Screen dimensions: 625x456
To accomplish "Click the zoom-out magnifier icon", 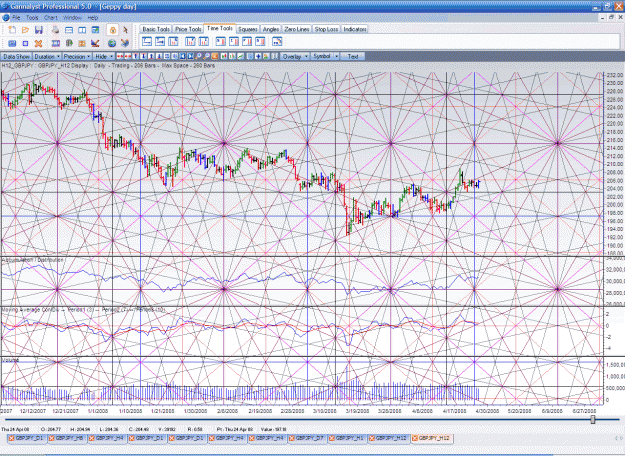I will (x=206, y=57).
